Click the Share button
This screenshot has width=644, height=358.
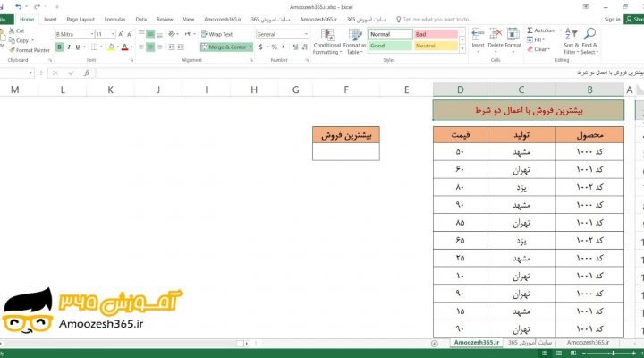point(634,20)
